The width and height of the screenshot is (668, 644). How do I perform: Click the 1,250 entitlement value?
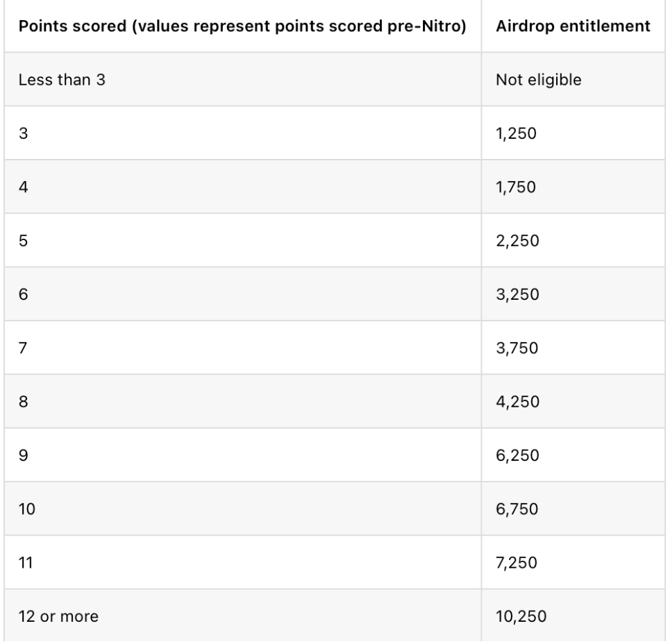coord(517,133)
